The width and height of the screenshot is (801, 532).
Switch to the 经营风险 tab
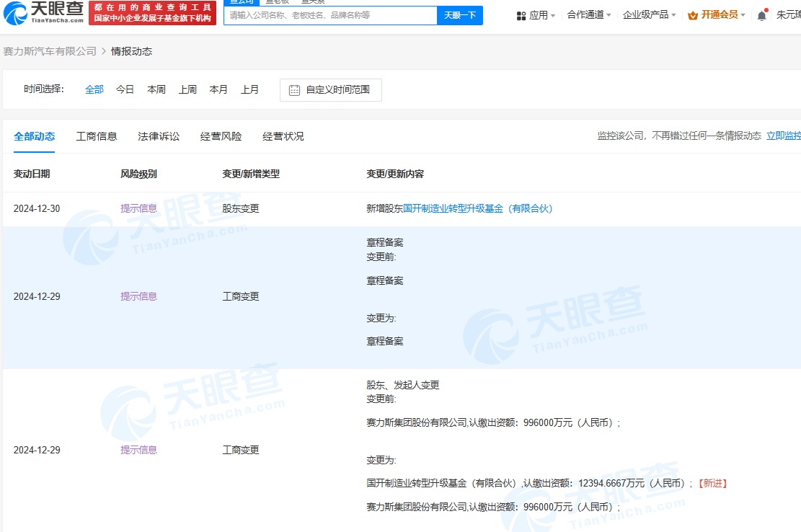[x=221, y=136]
